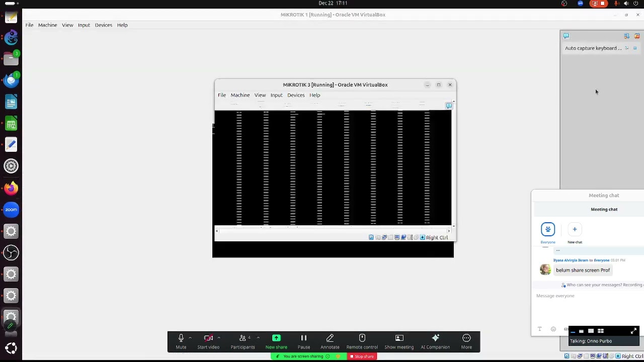This screenshot has width=644, height=362.
Task: Open text formatting icon in chat box
Action: coord(539,329)
